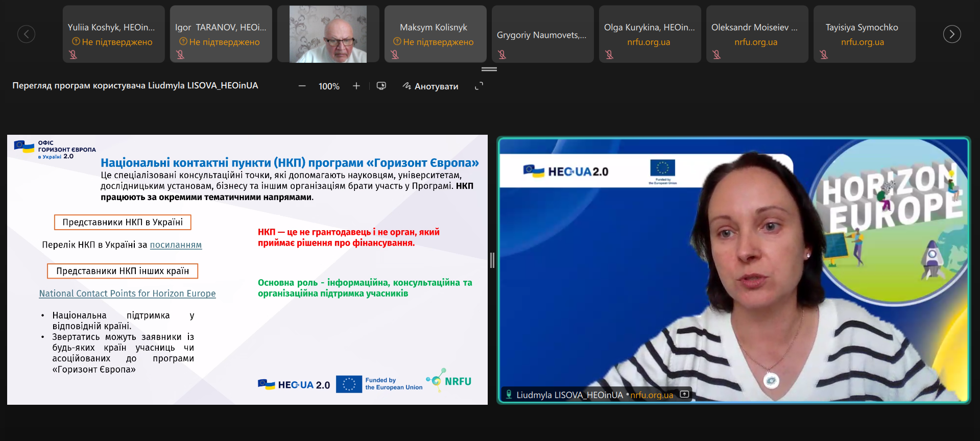Grab the horizontal participant strip divider handle

[x=489, y=69]
